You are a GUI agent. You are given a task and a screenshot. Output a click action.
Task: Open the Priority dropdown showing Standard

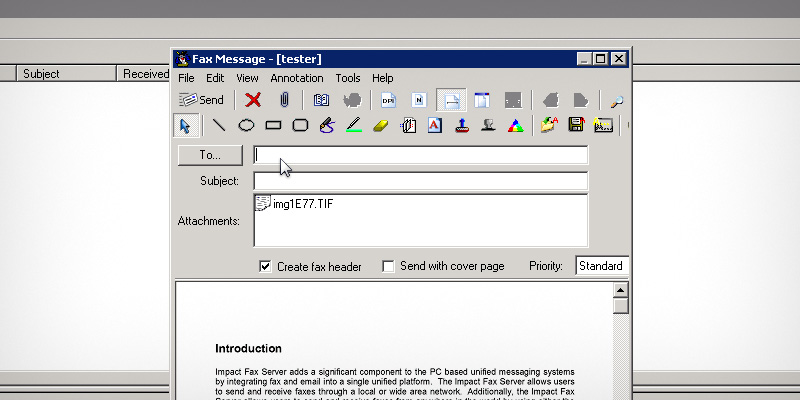tap(602, 267)
